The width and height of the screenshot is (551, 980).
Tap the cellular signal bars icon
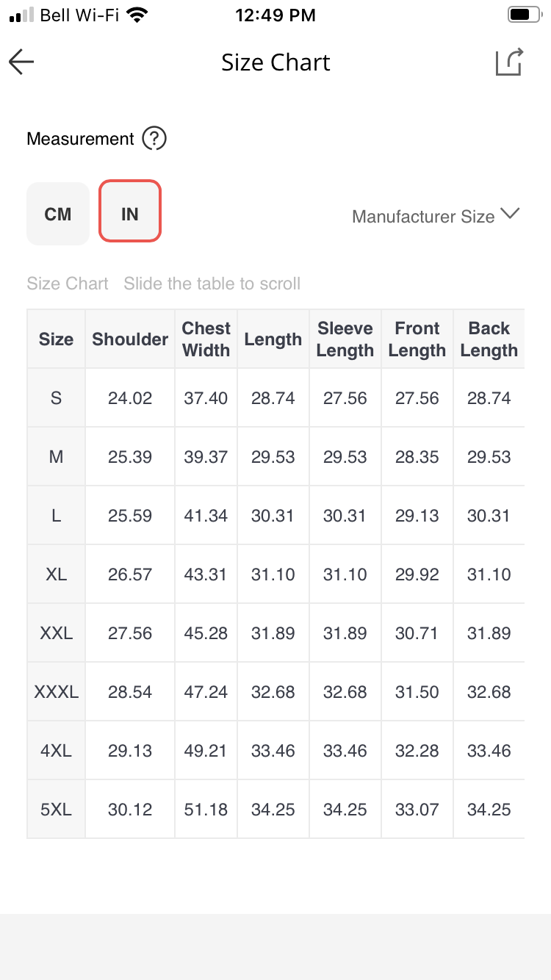pyautogui.click(x=21, y=15)
